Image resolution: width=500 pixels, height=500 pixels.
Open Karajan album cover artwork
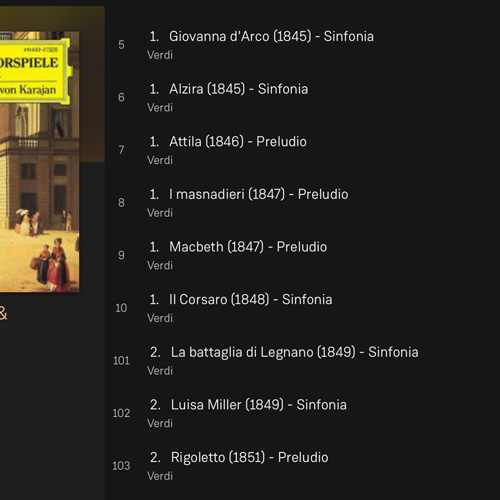click(x=39, y=162)
